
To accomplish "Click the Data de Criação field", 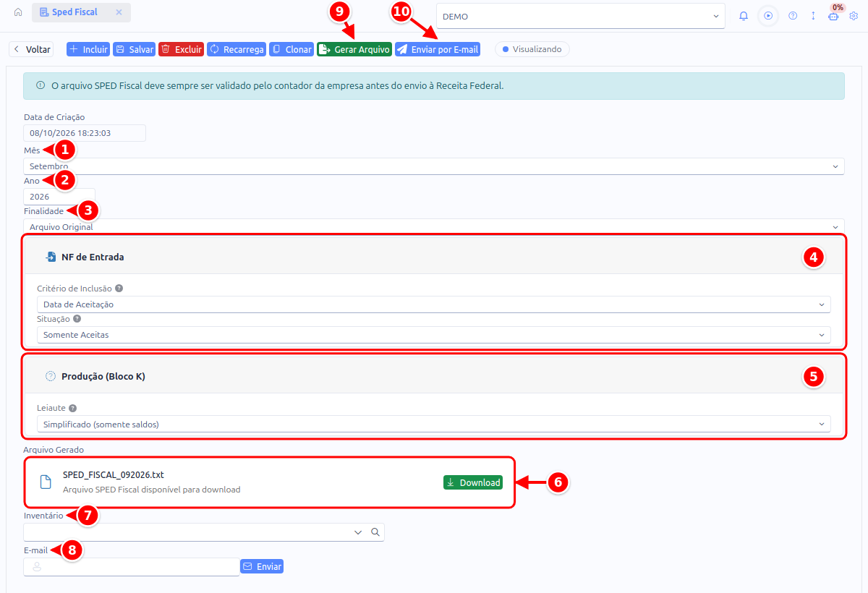I will tap(85, 133).
